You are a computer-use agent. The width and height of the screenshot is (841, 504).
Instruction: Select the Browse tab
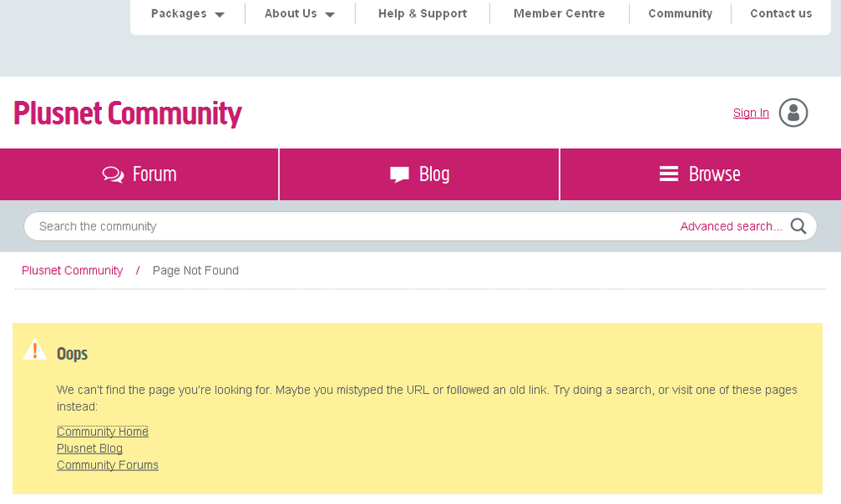pos(714,174)
